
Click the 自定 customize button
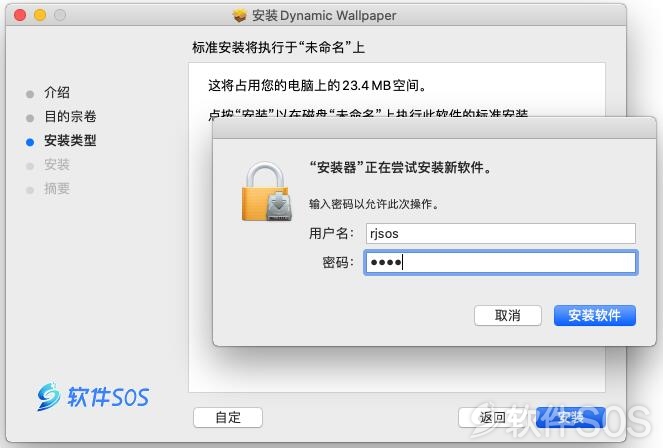pyautogui.click(x=228, y=418)
